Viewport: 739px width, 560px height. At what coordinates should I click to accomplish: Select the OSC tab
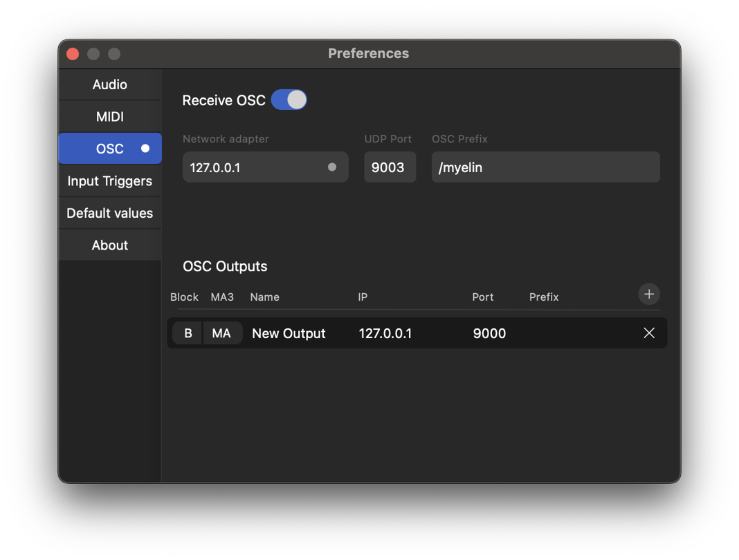pos(110,149)
